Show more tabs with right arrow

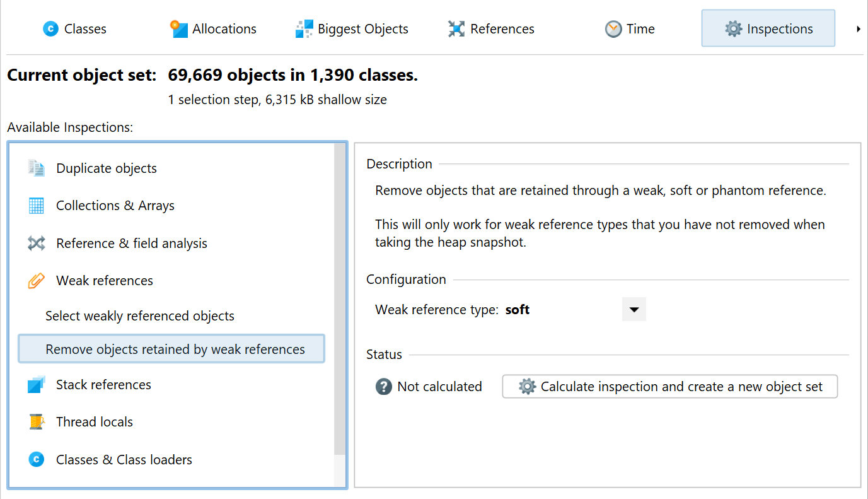(x=859, y=28)
